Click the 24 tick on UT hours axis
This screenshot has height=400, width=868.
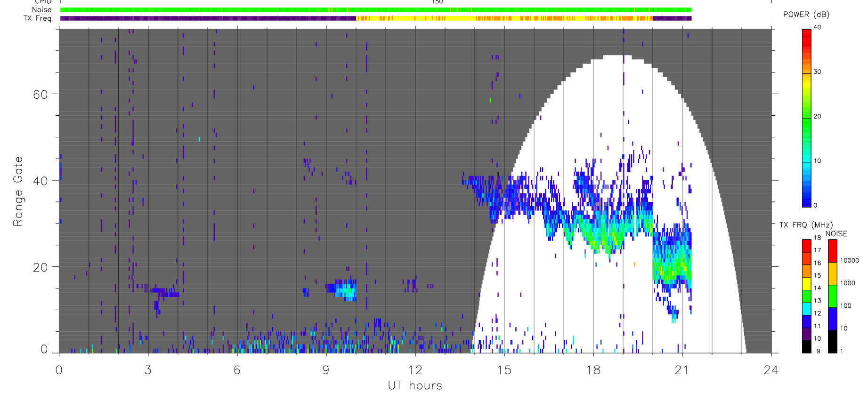point(771,370)
